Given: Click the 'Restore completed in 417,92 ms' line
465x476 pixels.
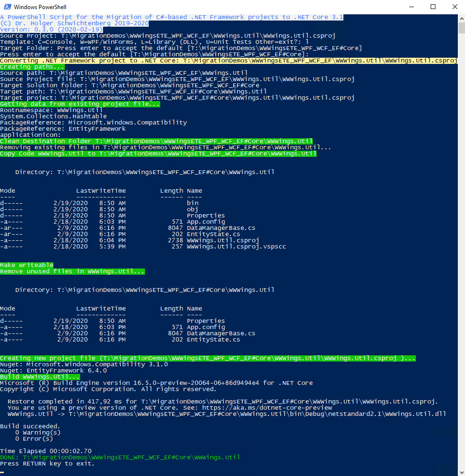Looking at the screenshot, I should (223, 402).
